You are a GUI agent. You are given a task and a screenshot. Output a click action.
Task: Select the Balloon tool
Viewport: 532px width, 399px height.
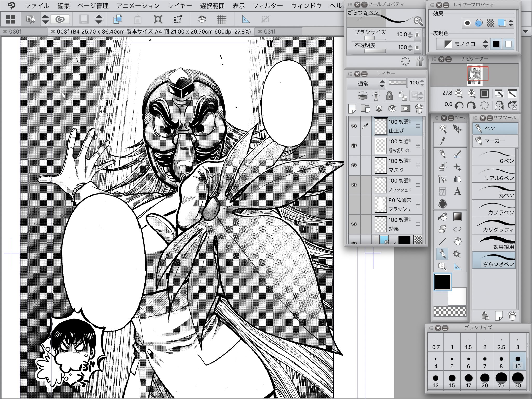pyautogui.click(x=457, y=229)
